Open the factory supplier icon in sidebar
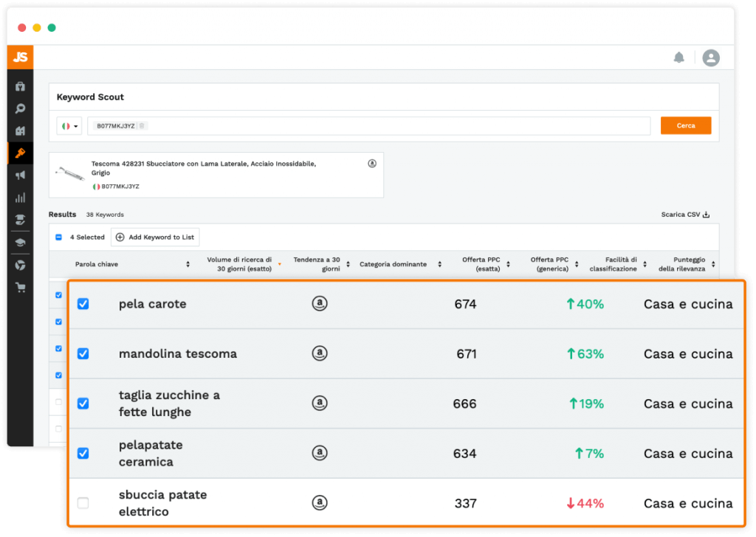The image size is (756, 537). (x=20, y=131)
